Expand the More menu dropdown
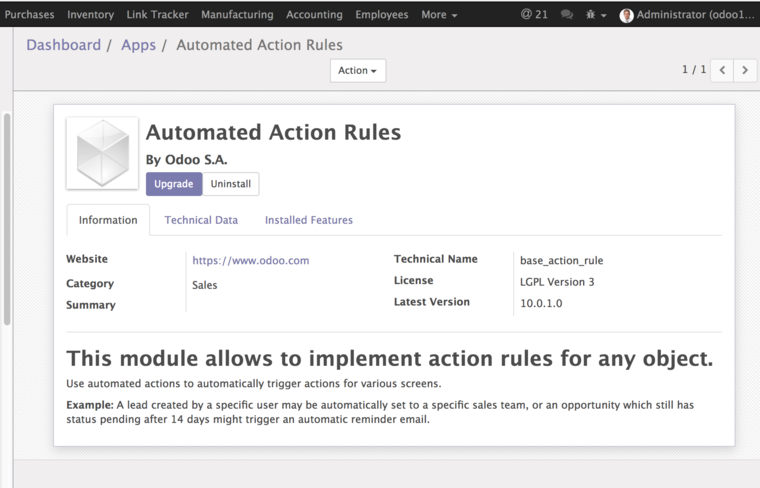760x488 pixels. 439,15
